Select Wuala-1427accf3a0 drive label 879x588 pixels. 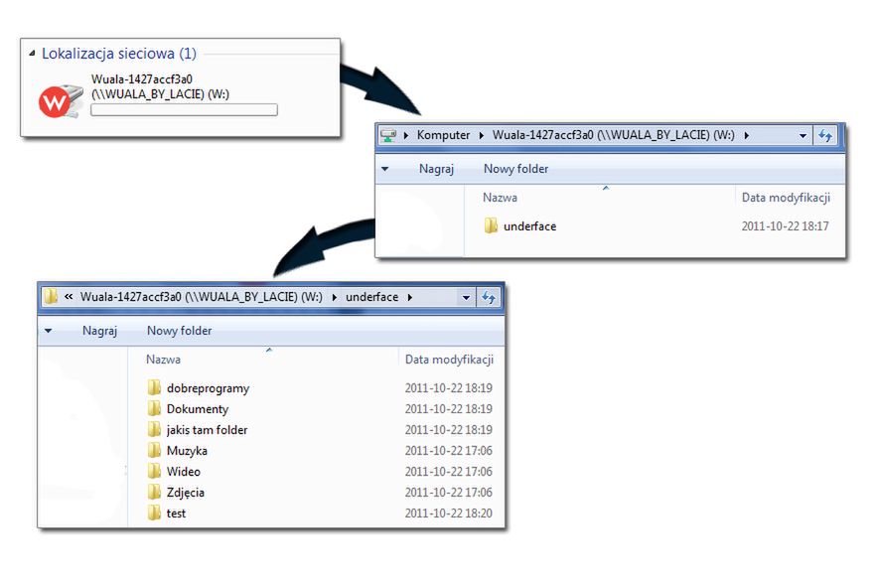point(160,86)
